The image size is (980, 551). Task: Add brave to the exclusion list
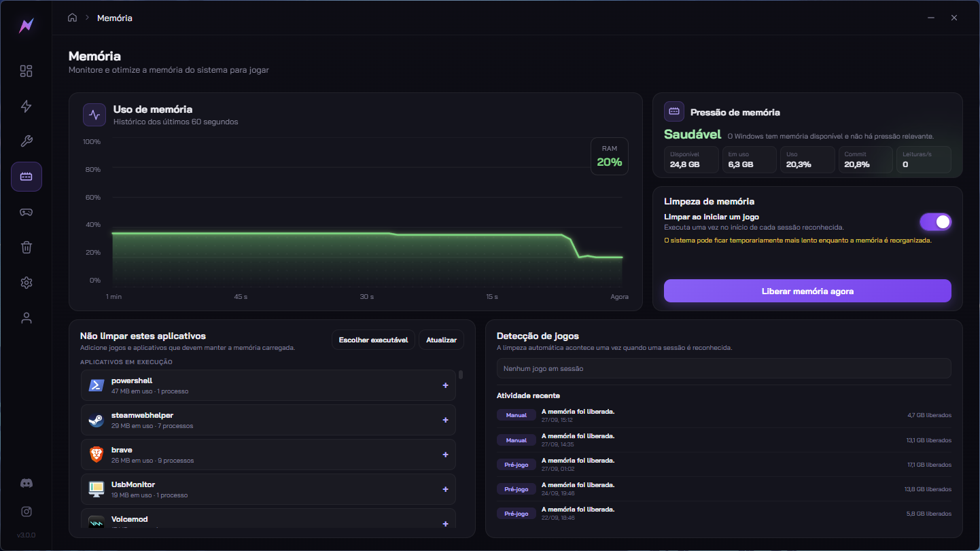click(x=446, y=455)
